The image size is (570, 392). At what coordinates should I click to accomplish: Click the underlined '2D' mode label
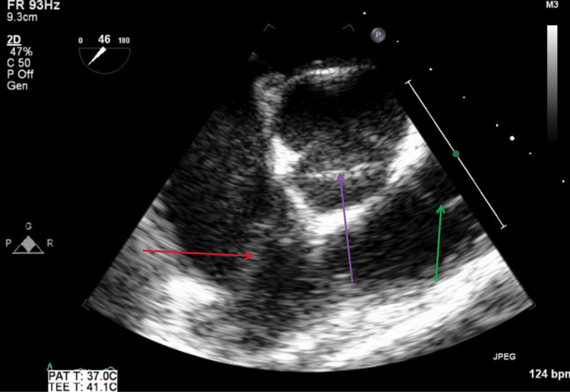tap(14, 40)
